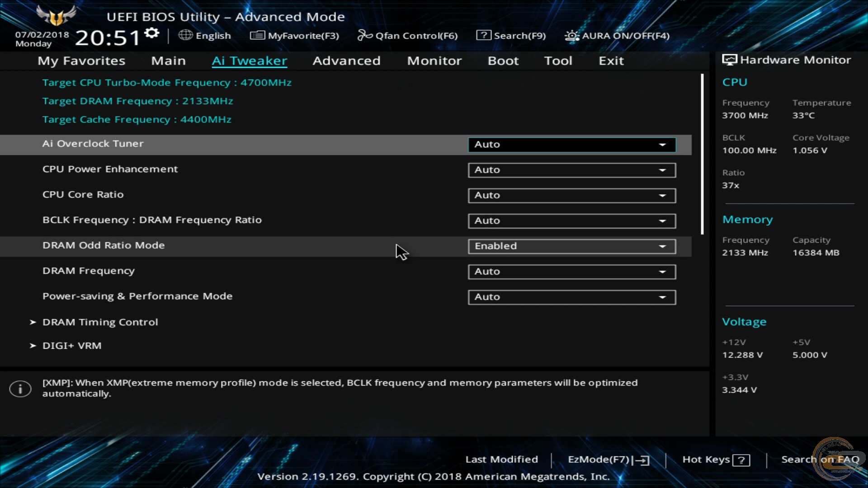The height and width of the screenshot is (488, 868).
Task: Disable CPU Power Enhancement auto setting
Action: pyautogui.click(x=571, y=169)
